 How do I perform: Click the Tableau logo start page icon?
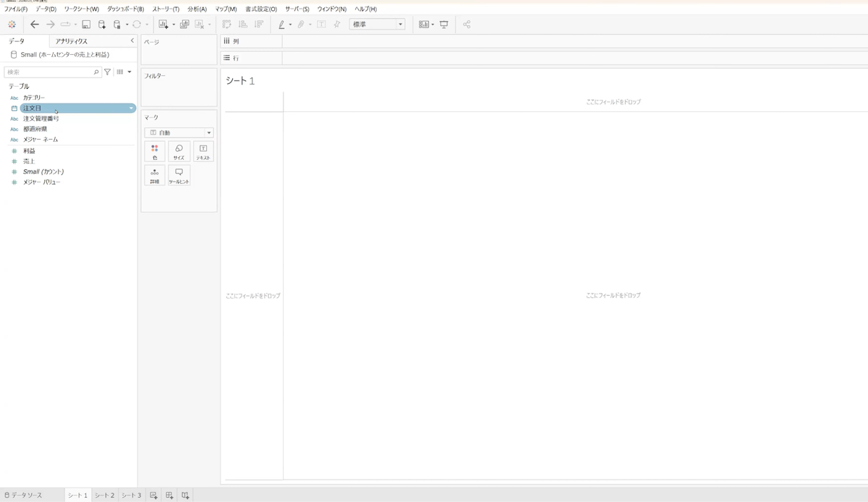[12, 25]
